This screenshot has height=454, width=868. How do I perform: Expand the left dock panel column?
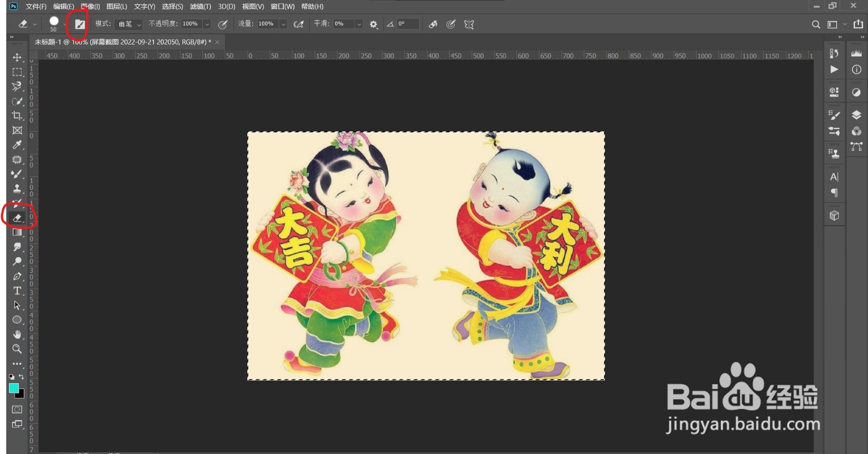(x=840, y=37)
